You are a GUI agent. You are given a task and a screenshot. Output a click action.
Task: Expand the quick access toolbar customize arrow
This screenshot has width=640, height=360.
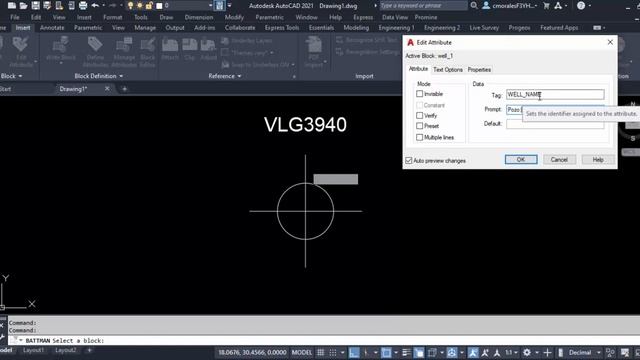click(x=229, y=6)
